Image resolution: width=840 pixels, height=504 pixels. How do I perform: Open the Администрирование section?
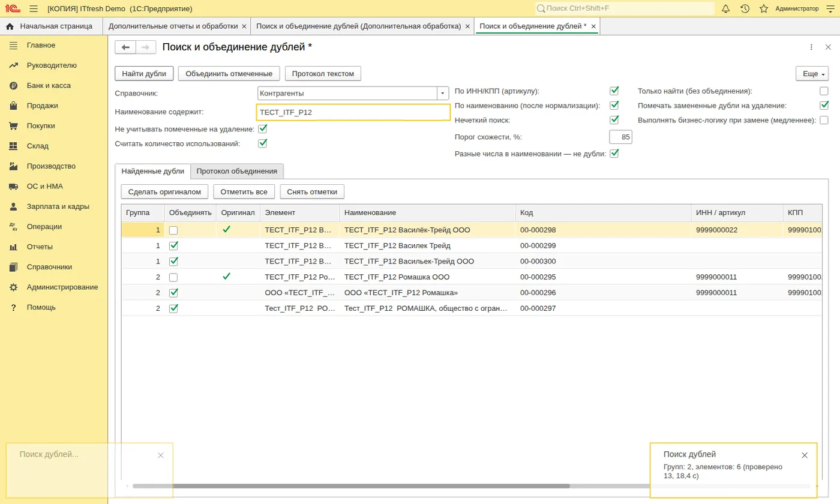coord(62,287)
